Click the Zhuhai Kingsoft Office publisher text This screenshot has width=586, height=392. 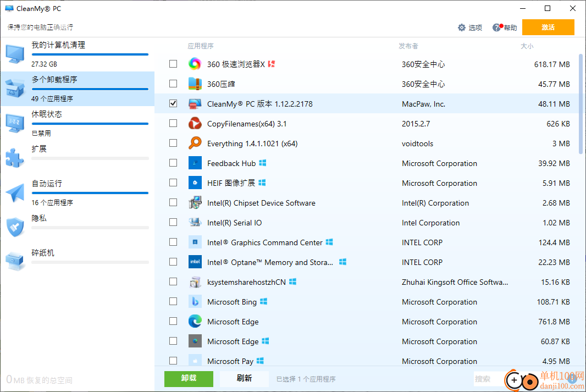(455, 282)
